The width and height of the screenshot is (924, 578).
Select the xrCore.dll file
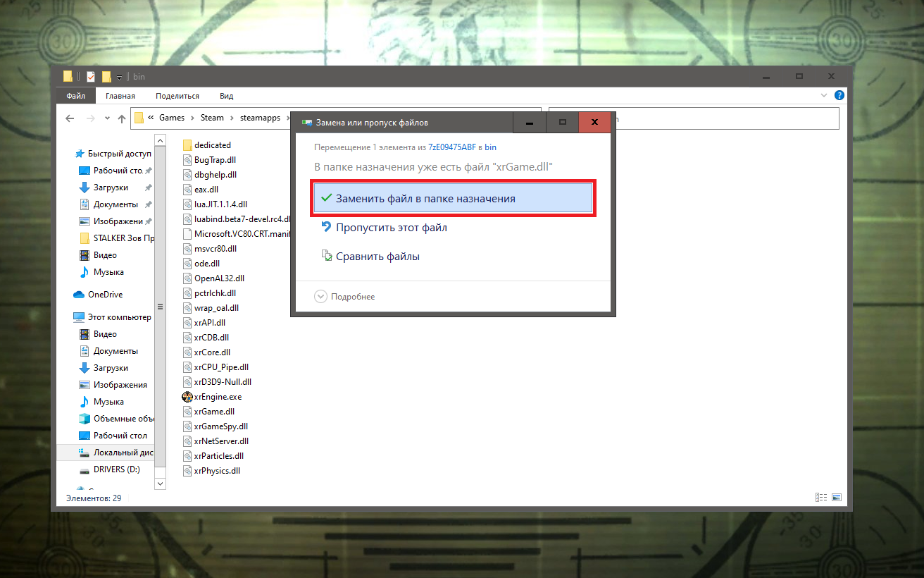click(x=206, y=352)
